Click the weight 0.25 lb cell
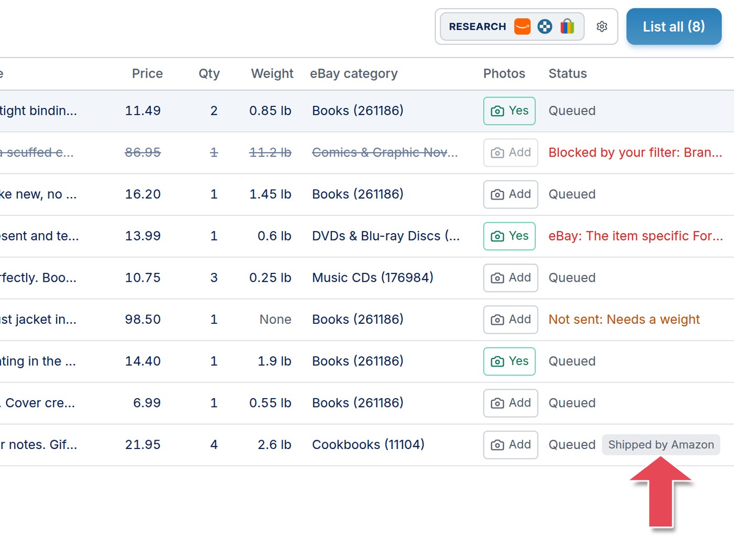The height and width of the screenshot is (560, 734). tap(270, 278)
